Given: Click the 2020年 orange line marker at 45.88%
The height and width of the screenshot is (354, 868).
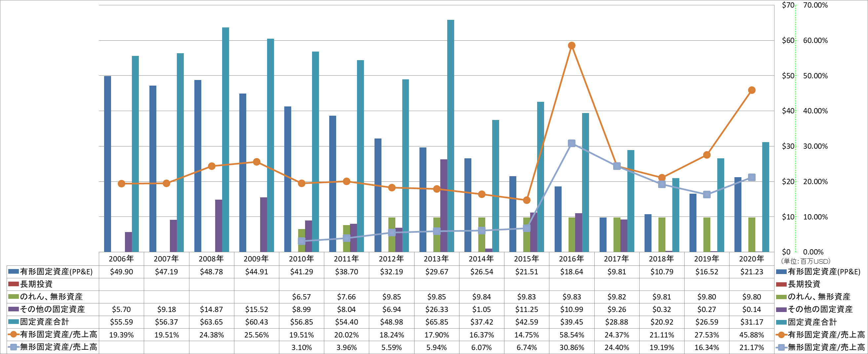Looking at the screenshot, I should (x=751, y=90).
